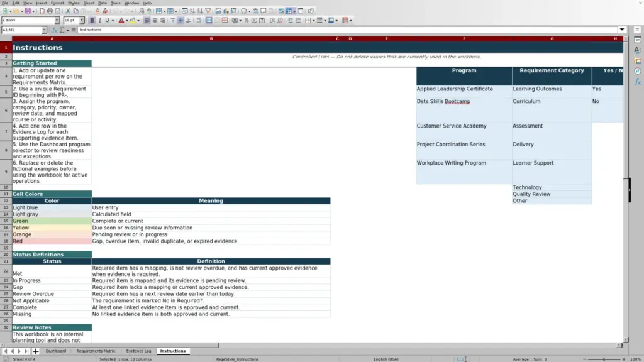This screenshot has height=362, width=644.
Task: Click the AutoFilter funnel icon
Action: pos(208,11)
